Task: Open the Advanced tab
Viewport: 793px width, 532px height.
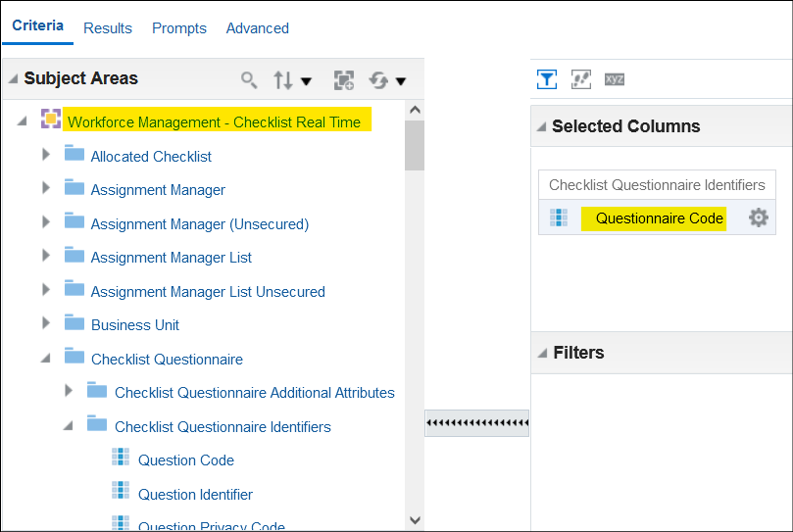Action: (258, 28)
